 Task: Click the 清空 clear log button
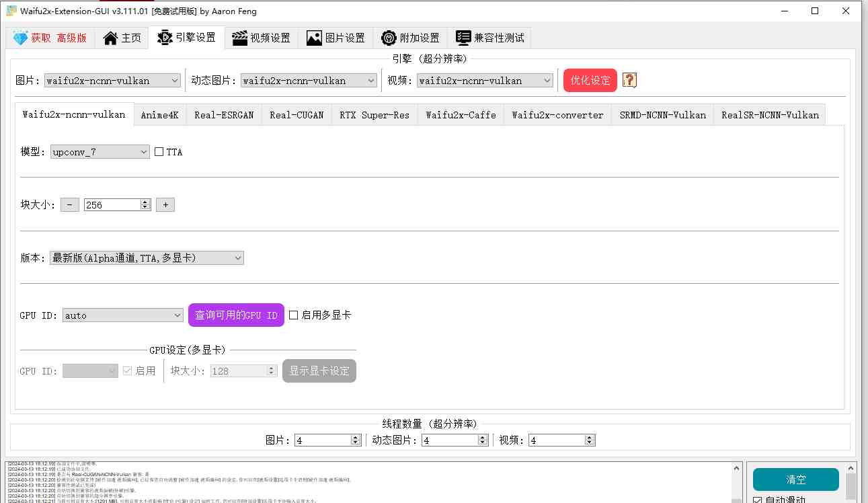(795, 480)
